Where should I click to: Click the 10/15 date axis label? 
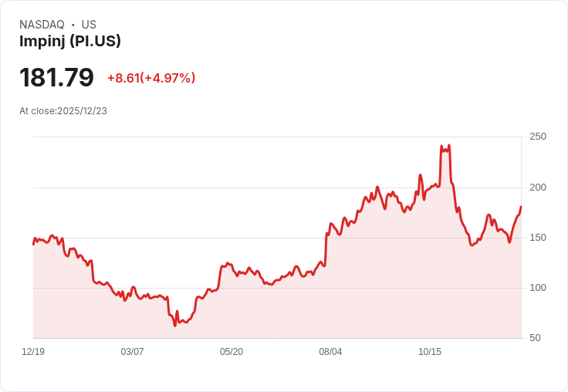tap(430, 352)
